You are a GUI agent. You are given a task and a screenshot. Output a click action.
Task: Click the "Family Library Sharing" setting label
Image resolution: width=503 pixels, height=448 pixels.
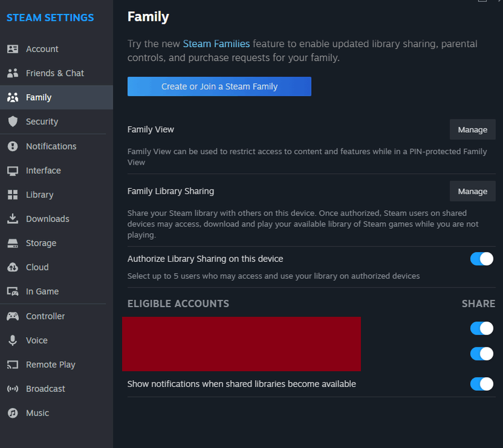(170, 191)
